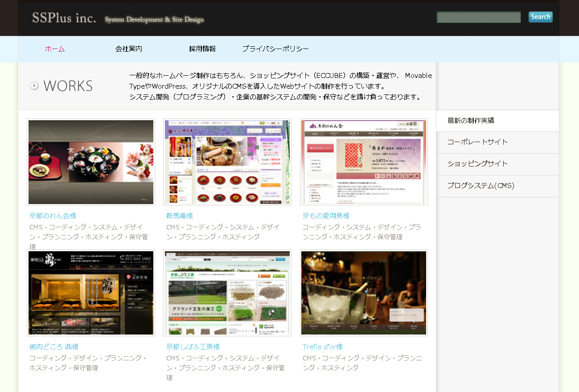Click the search input field
This screenshot has height=392, width=579.
click(x=478, y=17)
